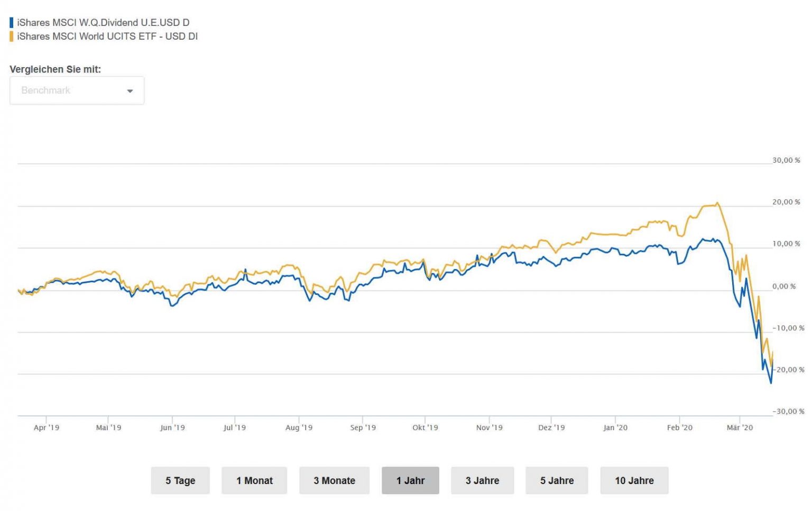812x511 pixels.
Task: Click the -10,00 % axis label
Action: point(788,328)
